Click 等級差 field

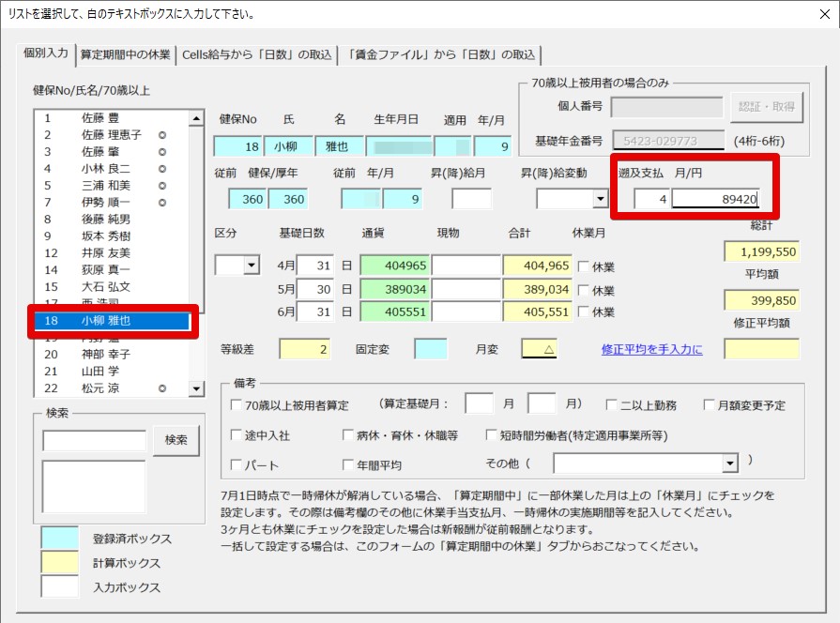tap(305, 349)
